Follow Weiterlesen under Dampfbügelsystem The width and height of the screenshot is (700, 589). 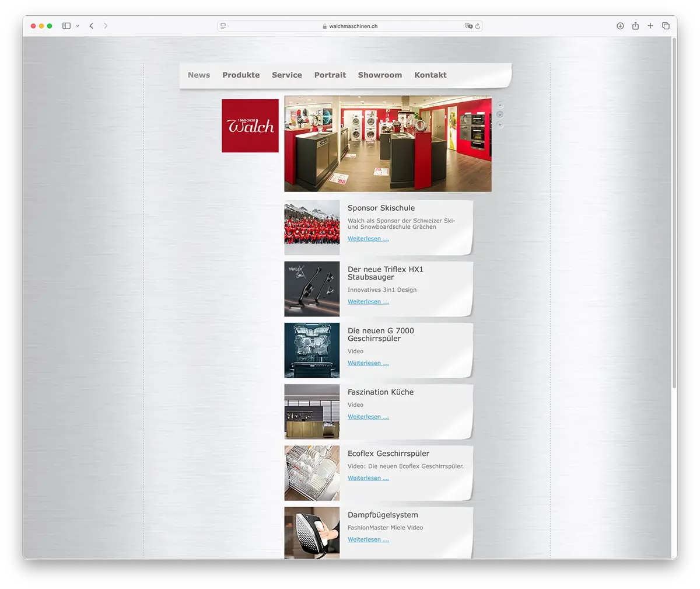pyautogui.click(x=368, y=539)
